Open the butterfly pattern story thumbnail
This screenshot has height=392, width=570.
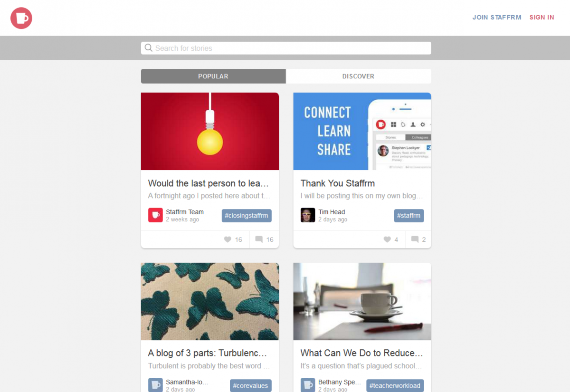click(210, 301)
